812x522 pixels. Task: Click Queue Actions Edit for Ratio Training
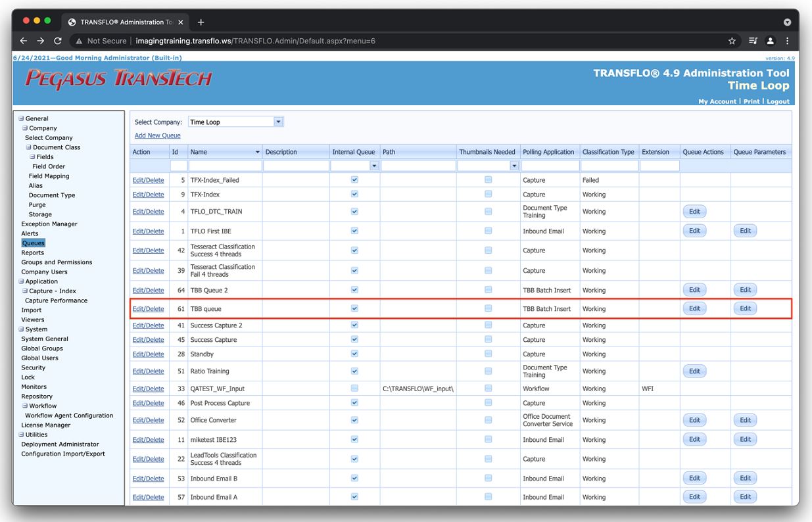[x=694, y=371]
